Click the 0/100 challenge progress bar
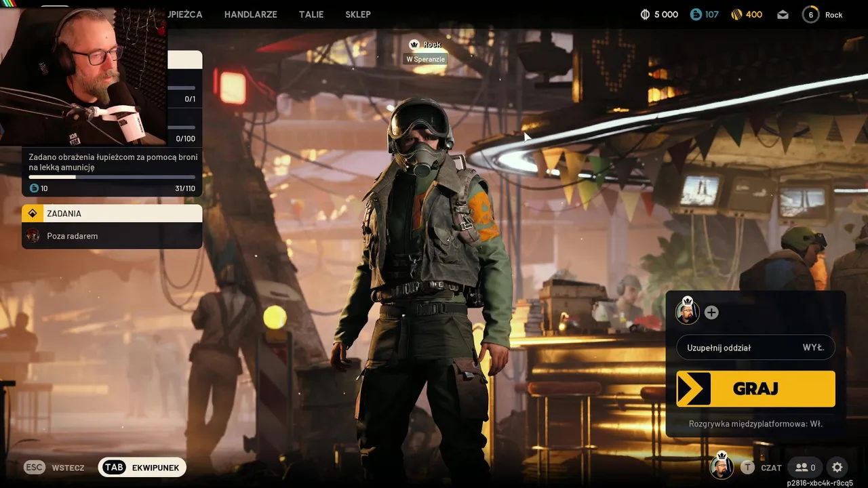This screenshot has height=488, width=868. pyautogui.click(x=182, y=127)
